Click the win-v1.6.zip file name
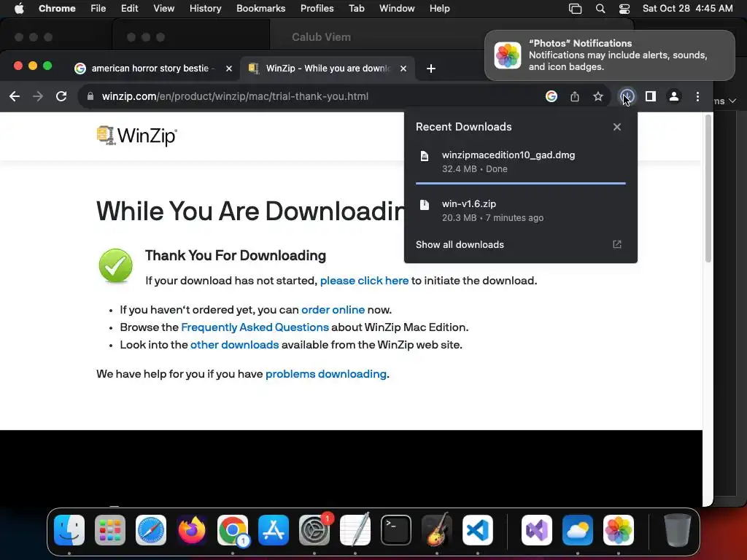 pos(469,204)
